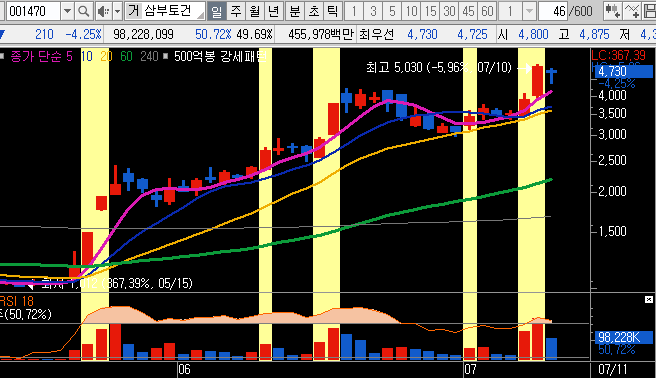Screen dimensions: 656x378
Task: Switch to the 월 monthly chart period
Action: pos(254,11)
